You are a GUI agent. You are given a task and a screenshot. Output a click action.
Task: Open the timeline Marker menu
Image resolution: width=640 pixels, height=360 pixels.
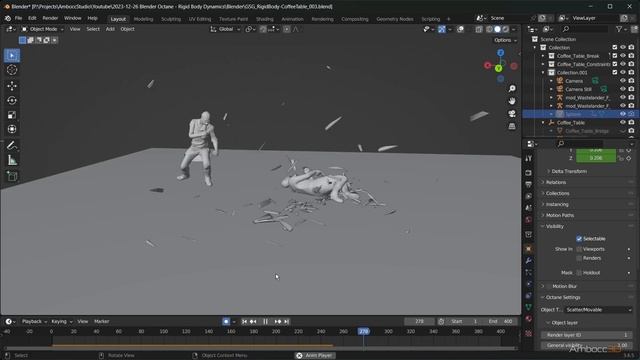click(x=102, y=322)
